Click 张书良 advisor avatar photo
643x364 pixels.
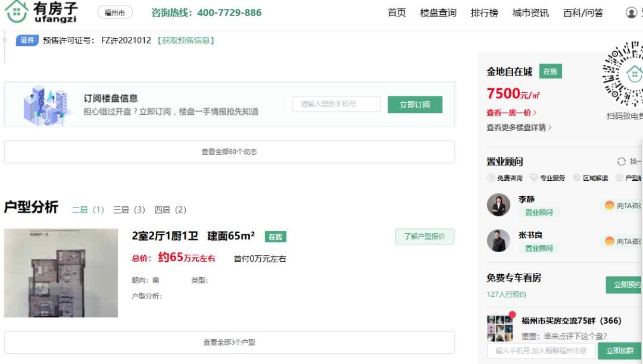[498, 241]
